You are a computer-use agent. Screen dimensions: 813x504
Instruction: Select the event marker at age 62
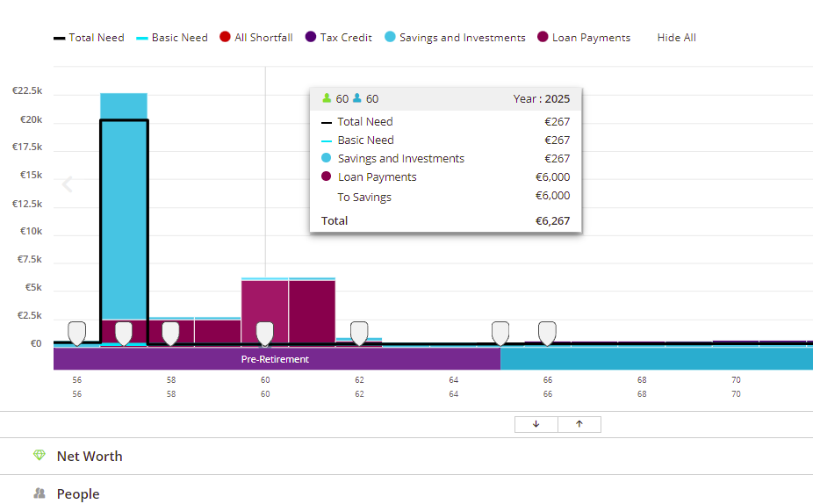pyautogui.click(x=359, y=334)
